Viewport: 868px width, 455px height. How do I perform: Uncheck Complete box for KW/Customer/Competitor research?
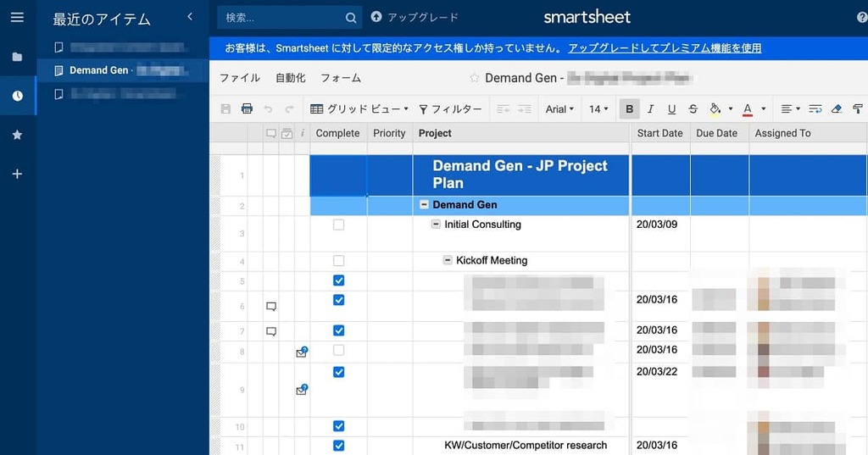coord(339,446)
